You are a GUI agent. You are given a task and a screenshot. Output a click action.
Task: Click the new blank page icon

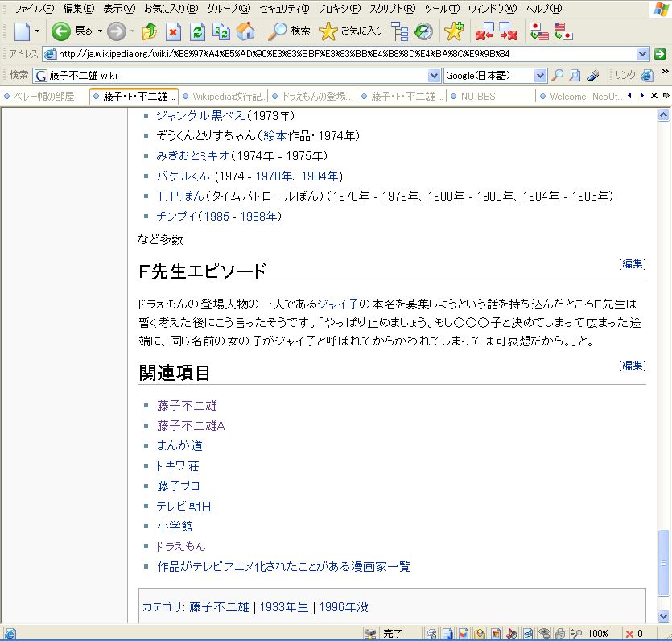click(23, 31)
